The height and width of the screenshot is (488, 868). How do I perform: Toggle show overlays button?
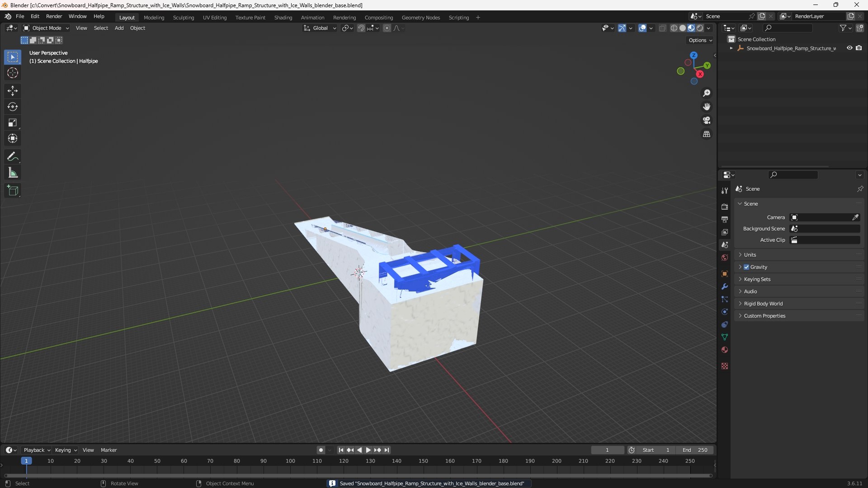coord(642,28)
